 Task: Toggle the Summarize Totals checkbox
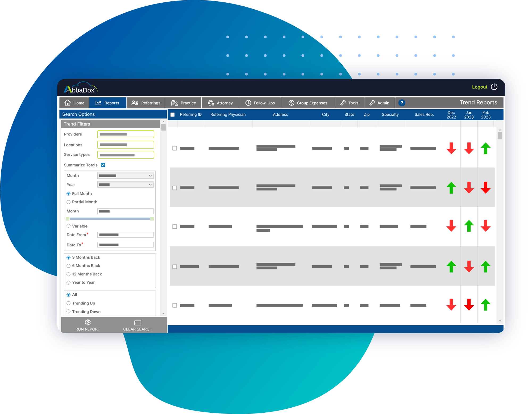pos(103,165)
